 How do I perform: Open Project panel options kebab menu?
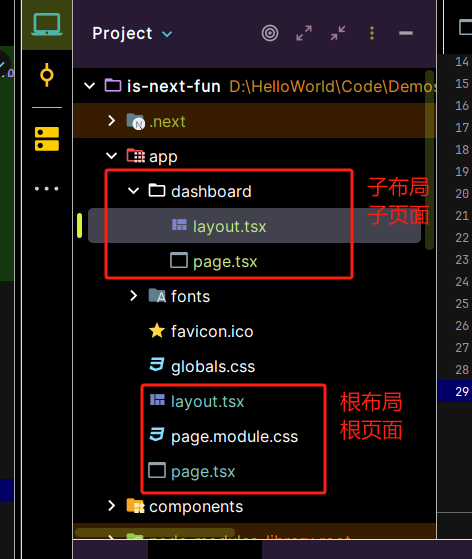coord(372,33)
